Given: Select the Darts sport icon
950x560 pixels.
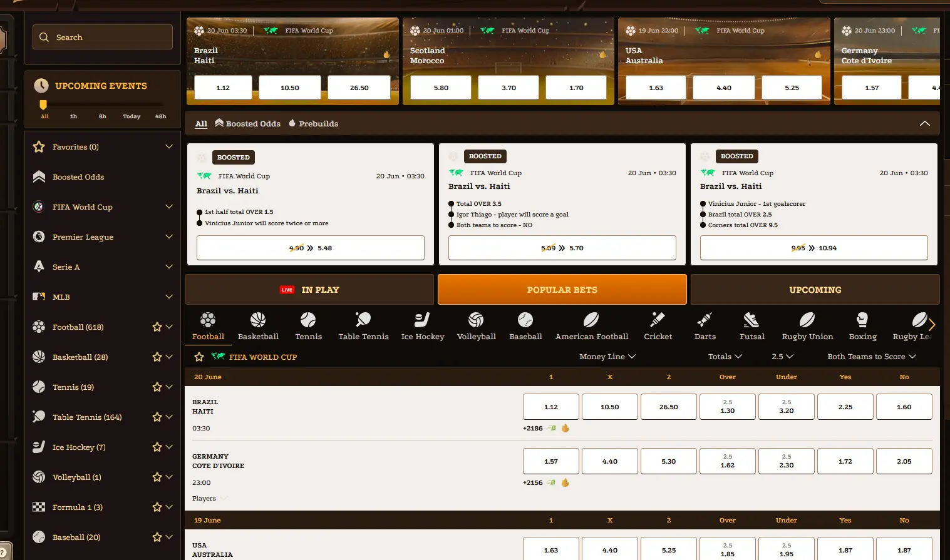Looking at the screenshot, I should point(705,320).
